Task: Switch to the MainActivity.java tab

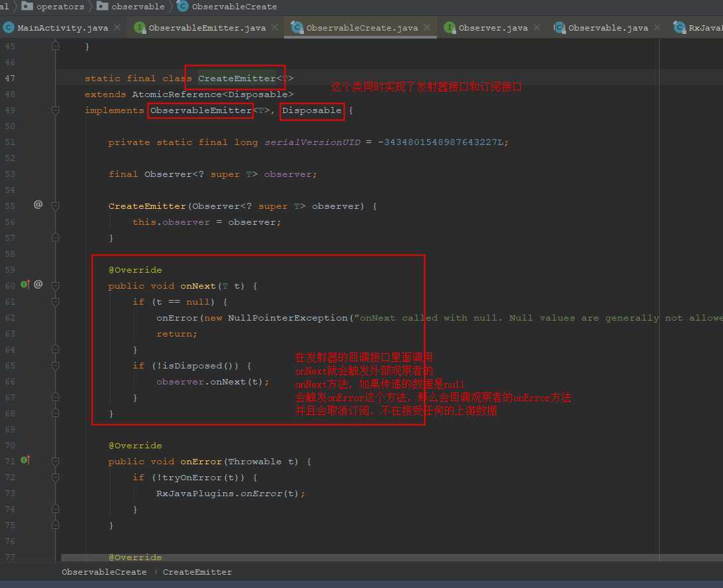Action: (63, 28)
